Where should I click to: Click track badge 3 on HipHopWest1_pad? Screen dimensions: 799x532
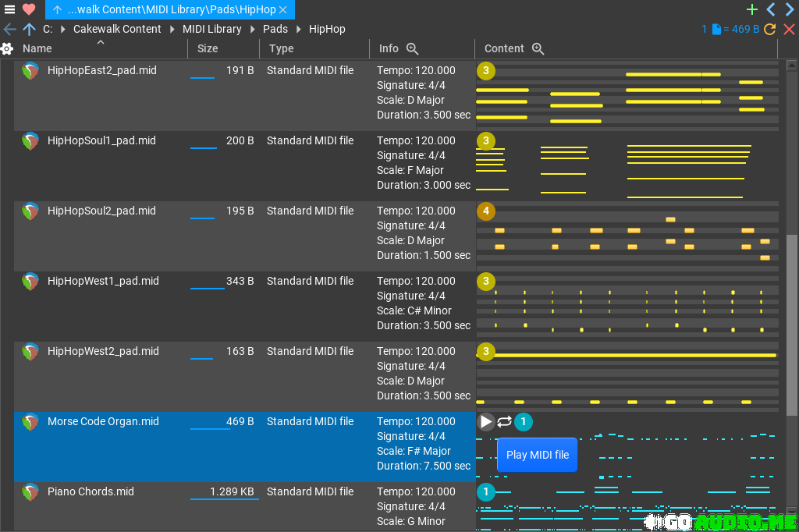485,282
